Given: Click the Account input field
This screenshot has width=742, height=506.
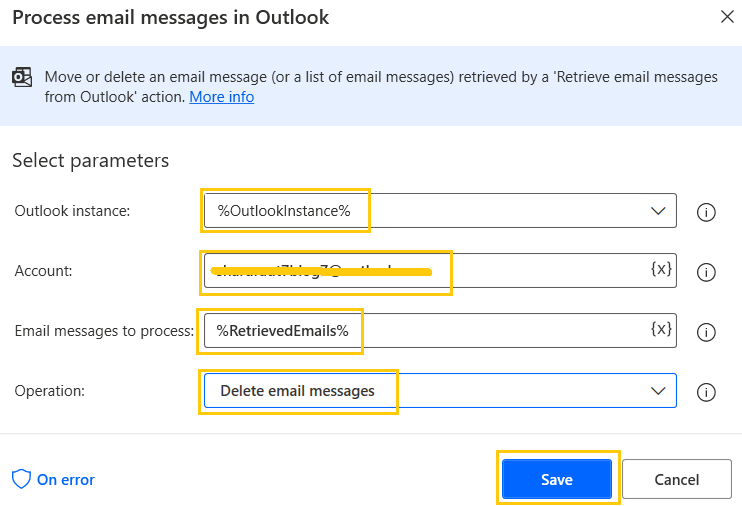Looking at the screenshot, I should tap(440, 271).
